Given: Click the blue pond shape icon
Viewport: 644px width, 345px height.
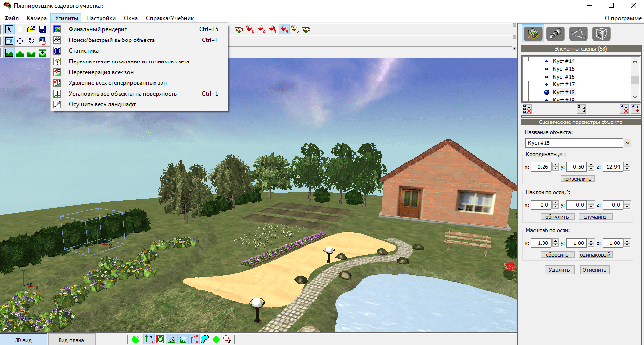Looking at the screenshot, I should [205, 339].
